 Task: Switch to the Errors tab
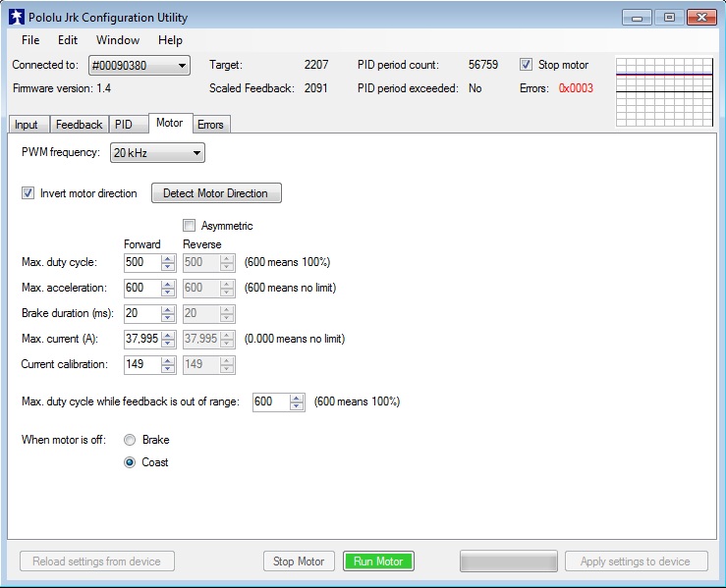(x=210, y=125)
